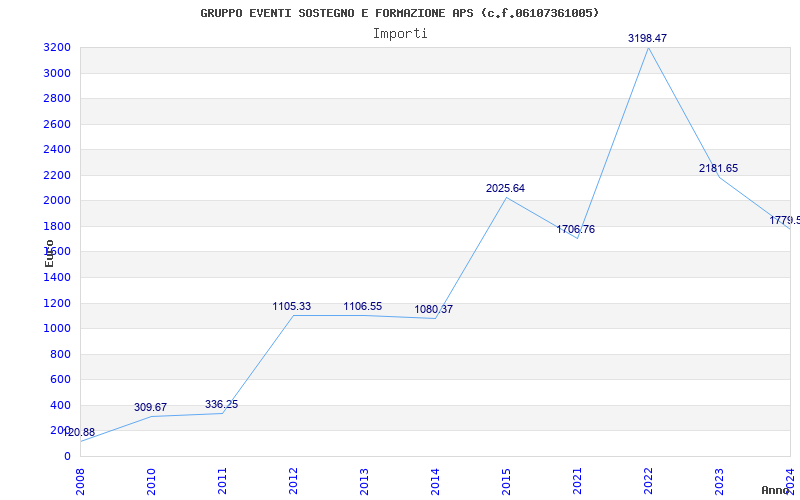The height and width of the screenshot is (500, 800).
Task: Select data label 3198.47
Action: pyautogui.click(x=647, y=38)
